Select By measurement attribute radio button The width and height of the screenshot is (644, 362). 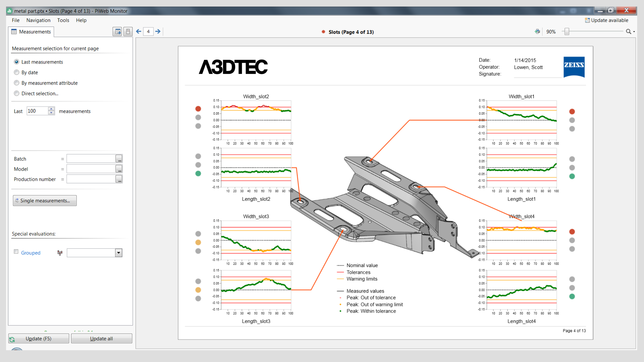pos(17,83)
